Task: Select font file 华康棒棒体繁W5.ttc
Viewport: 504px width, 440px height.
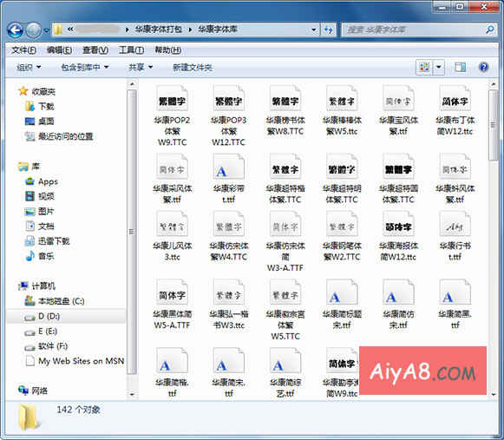Action: [342, 110]
